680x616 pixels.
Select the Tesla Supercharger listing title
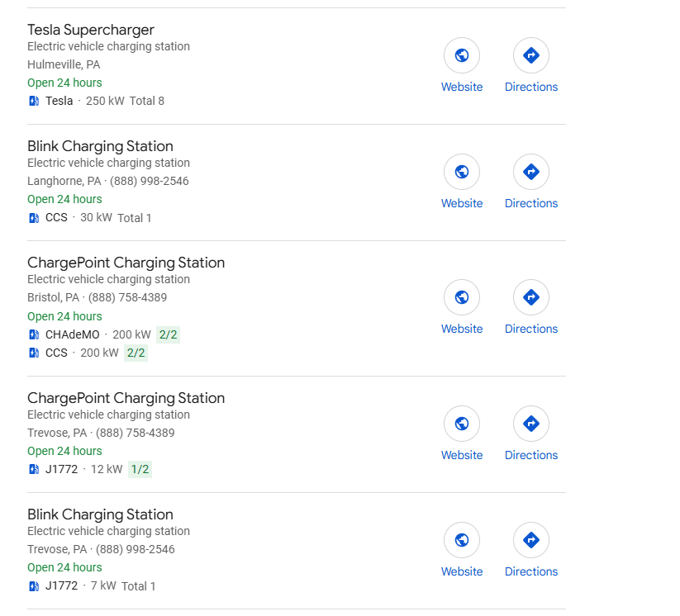click(x=91, y=30)
